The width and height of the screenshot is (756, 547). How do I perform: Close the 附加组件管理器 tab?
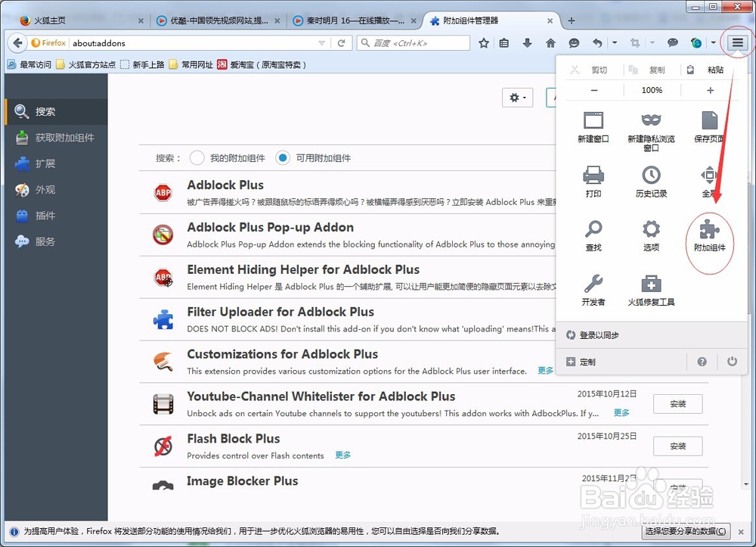point(550,20)
